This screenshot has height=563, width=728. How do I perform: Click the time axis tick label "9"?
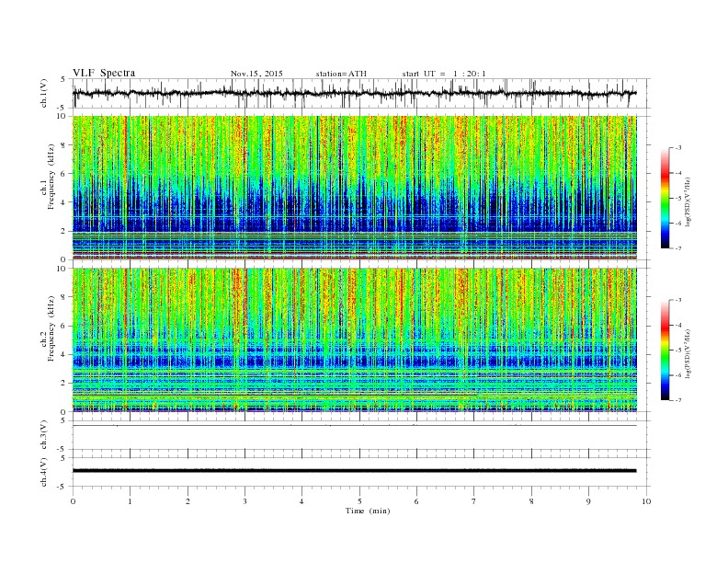588,501
